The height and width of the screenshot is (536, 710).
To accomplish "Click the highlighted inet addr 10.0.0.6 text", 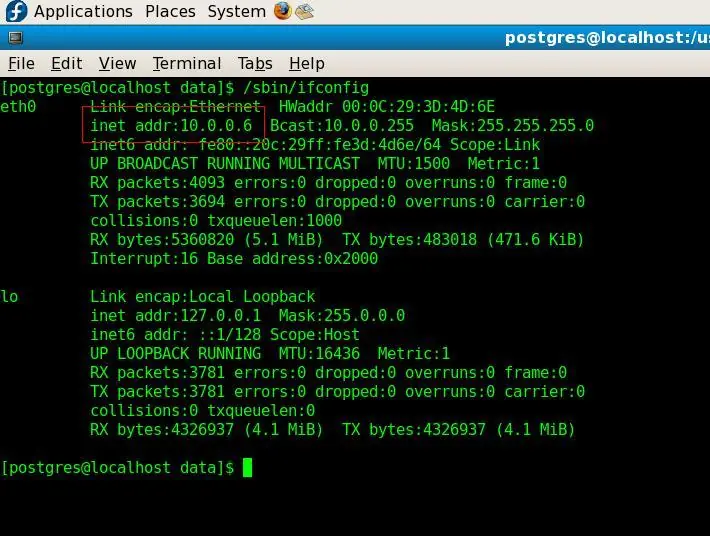I will coord(172,126).
